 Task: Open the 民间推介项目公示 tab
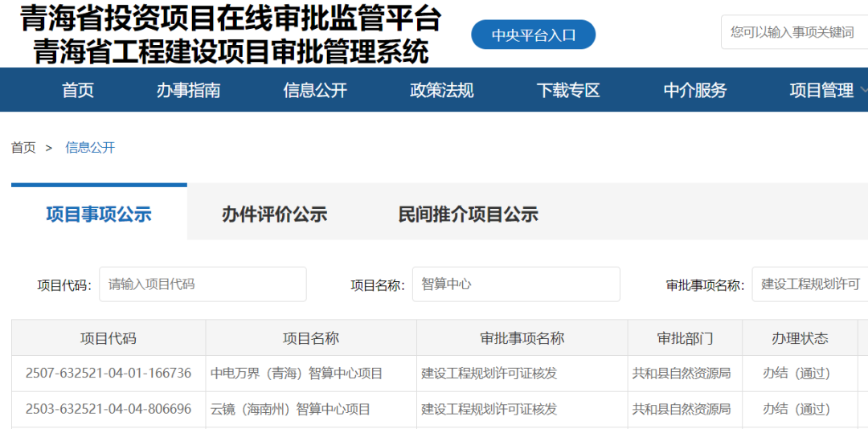(468, 214)
